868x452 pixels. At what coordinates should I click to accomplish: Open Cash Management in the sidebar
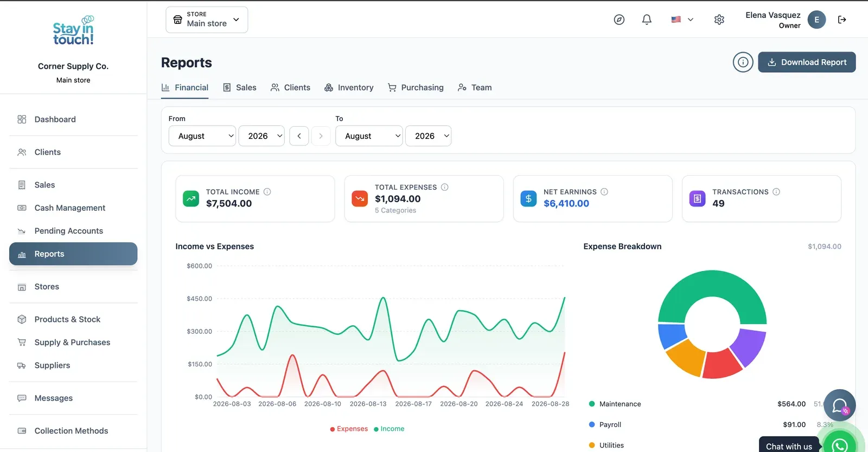tap(73, 208)
